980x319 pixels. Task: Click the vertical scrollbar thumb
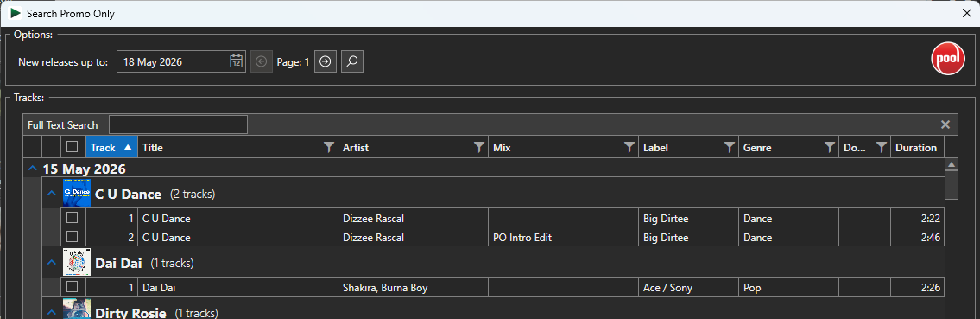click(x=952, y=184)
